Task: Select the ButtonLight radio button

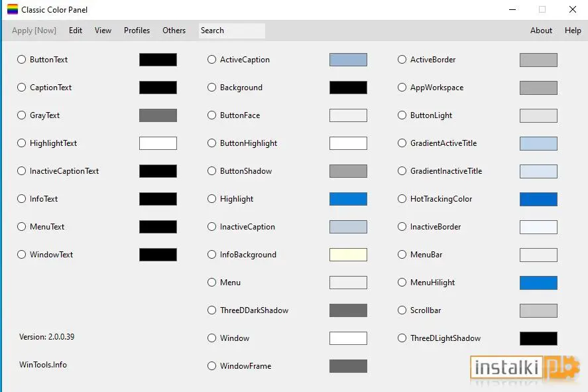Action: tap(402, 115)
